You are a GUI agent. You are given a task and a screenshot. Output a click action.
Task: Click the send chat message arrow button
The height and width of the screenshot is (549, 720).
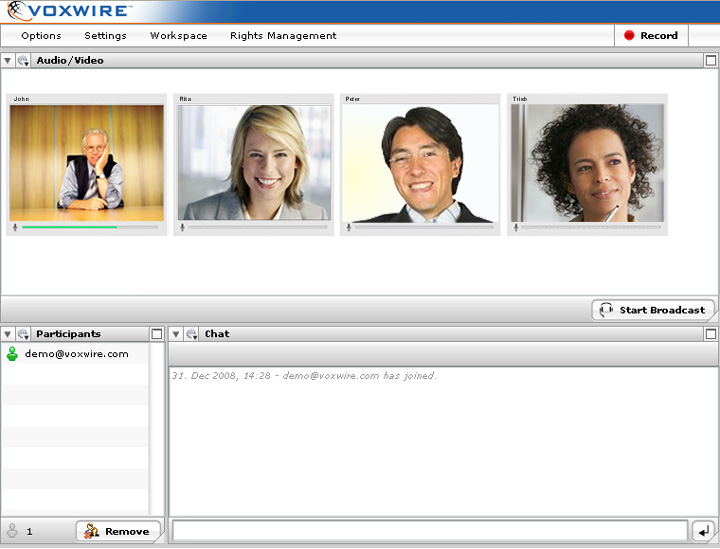703,531
